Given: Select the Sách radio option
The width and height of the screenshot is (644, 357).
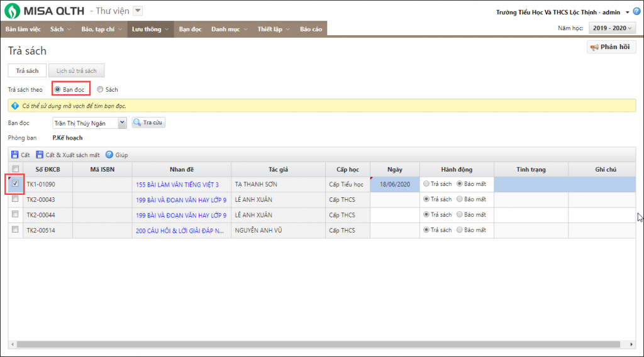Looking at the screenshot, I should (100, 90).
